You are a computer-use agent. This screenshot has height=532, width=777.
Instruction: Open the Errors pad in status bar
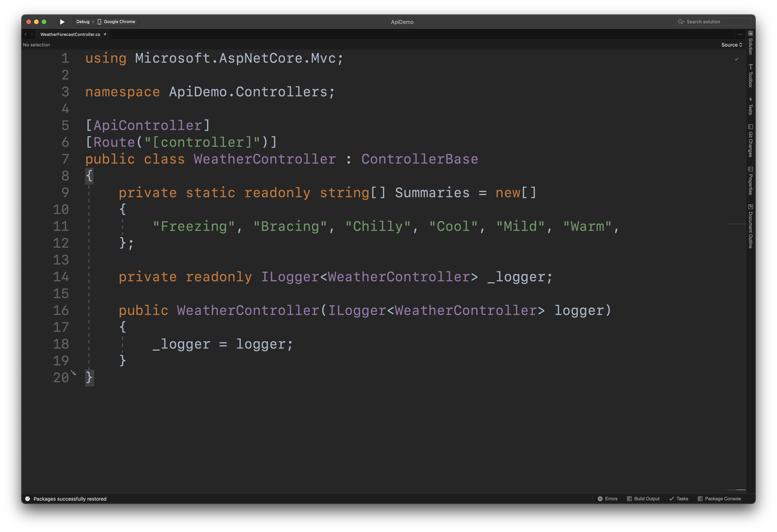(x=607, y=499)
